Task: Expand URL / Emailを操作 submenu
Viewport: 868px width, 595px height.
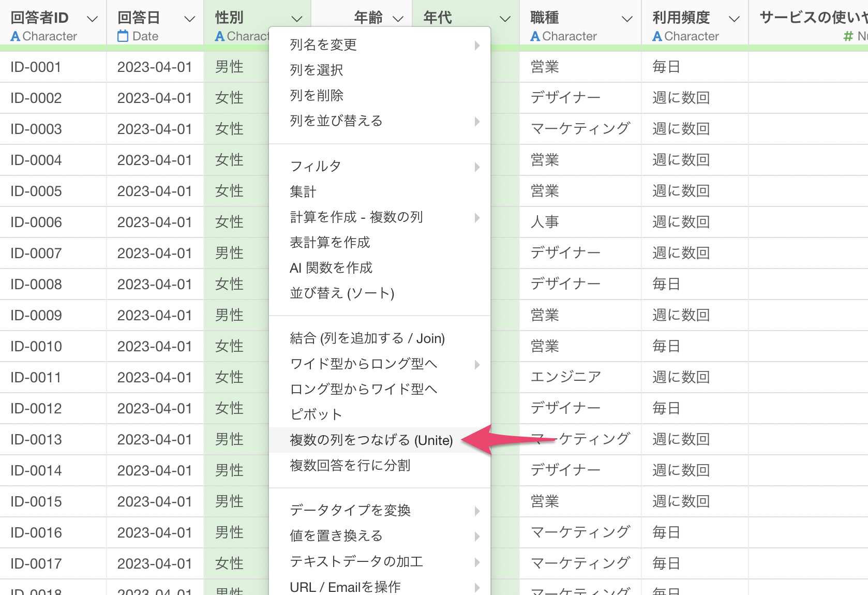Action: (380, 587)
